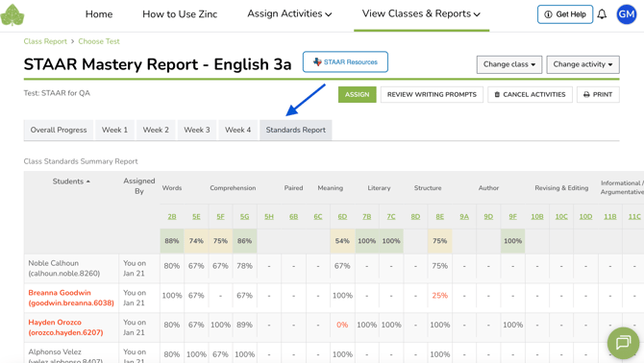Follow the Choose Test breadcrumb
Screen dimensions: 644x363
tap(99, 41)
